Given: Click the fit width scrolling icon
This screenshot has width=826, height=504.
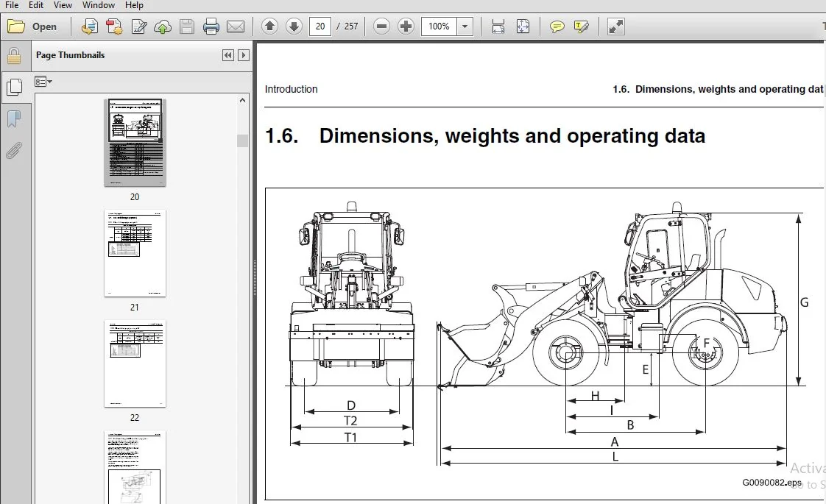Looking at the screenshot, I should 498,26.
